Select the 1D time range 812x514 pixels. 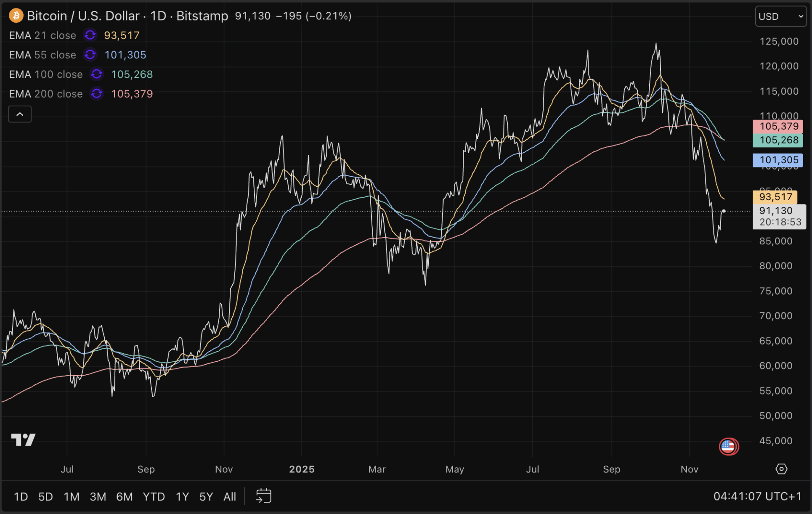[x=21, y=497]
